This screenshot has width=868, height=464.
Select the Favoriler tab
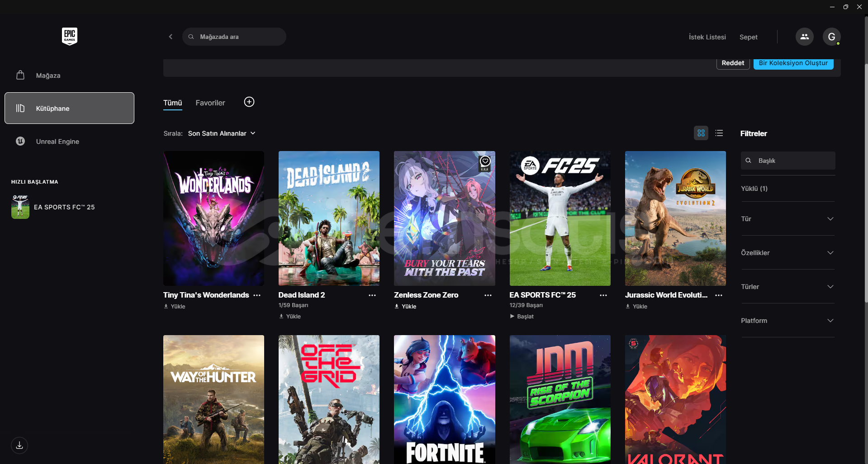[x=210, y=103]
